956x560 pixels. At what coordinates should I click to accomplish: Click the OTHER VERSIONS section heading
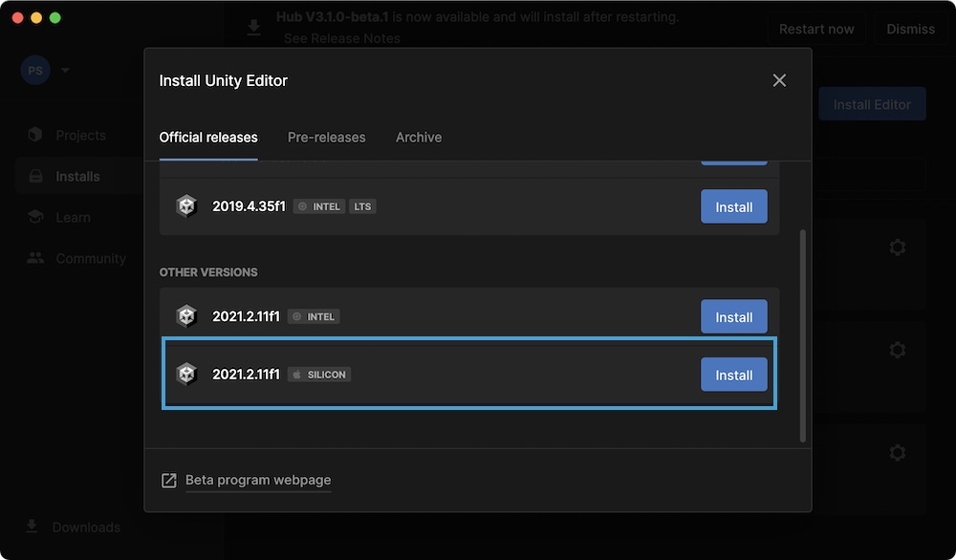click(208, 272)
